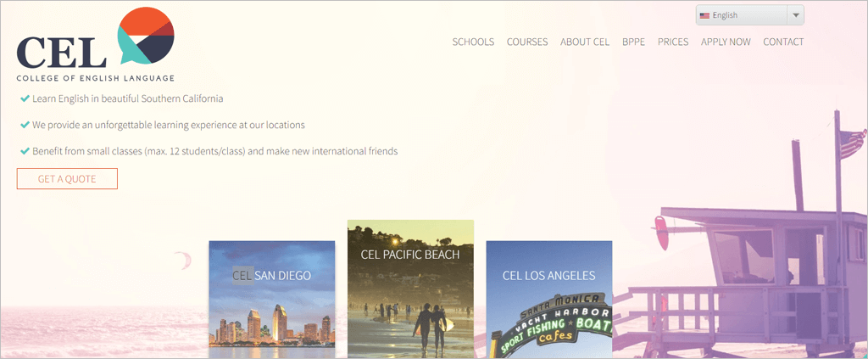Select the CEL Pacific Beach card
The height and width of the screenshot is (359, 868).
(x=410, y=287)
